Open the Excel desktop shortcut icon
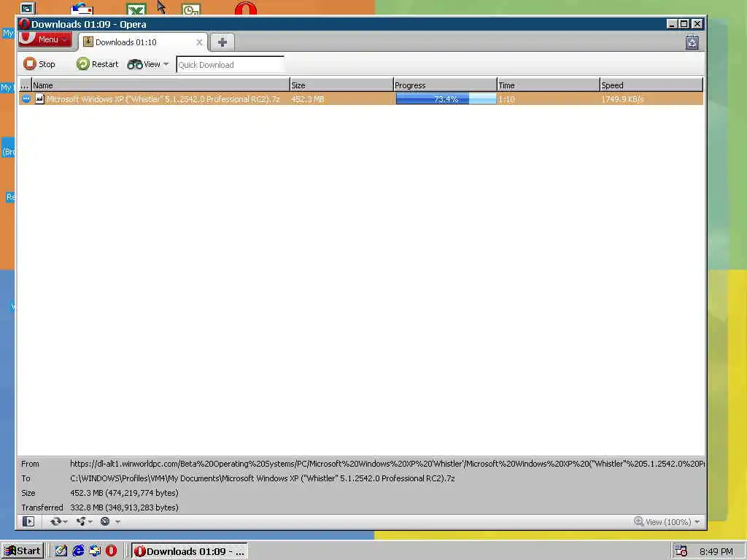This screenshot has width=747, height=560. point(136,9)
